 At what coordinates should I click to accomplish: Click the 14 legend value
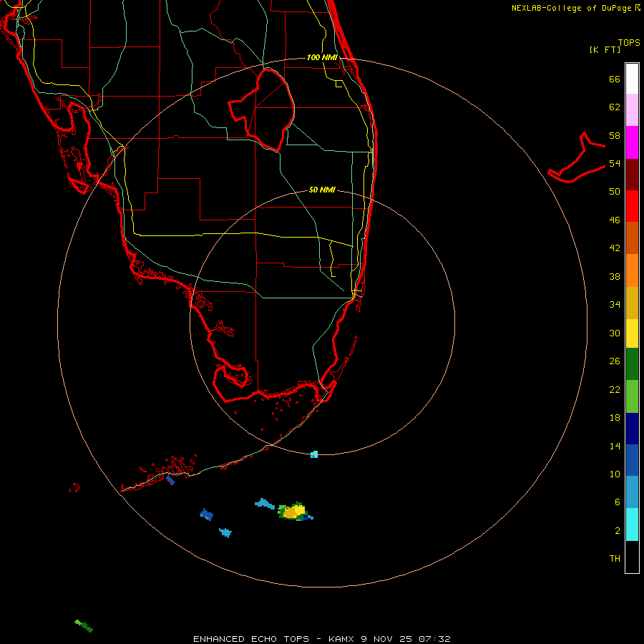(615, 447)
